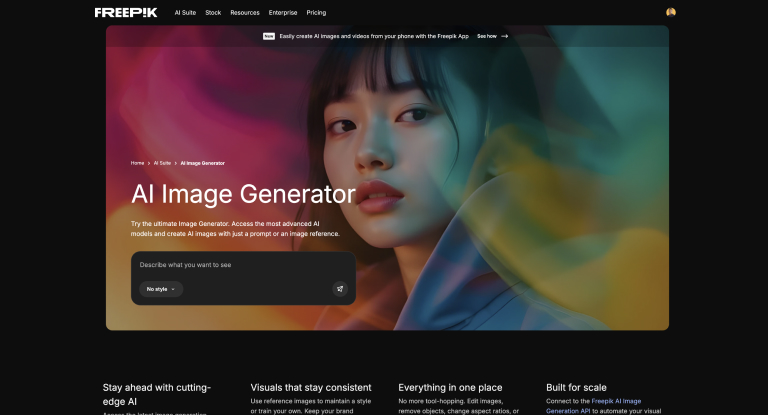Click the New badge in the banner
Image resolution: width=768 pixels, height=415 pixels.
[x=269, y=36]
